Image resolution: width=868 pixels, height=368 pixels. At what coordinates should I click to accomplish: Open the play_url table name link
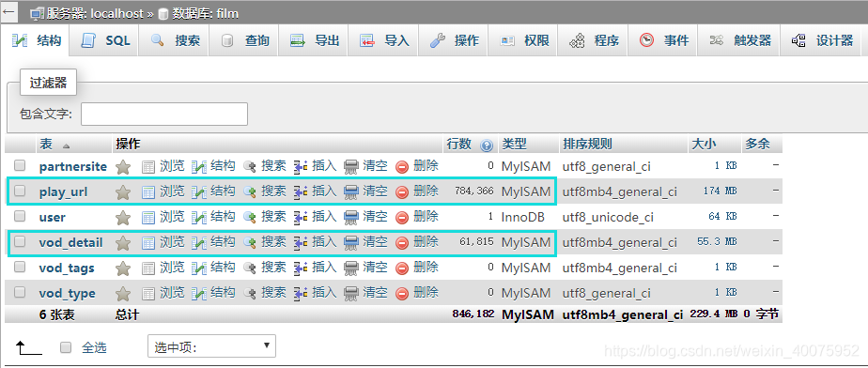pyautogui.click(x=63, y=192)
